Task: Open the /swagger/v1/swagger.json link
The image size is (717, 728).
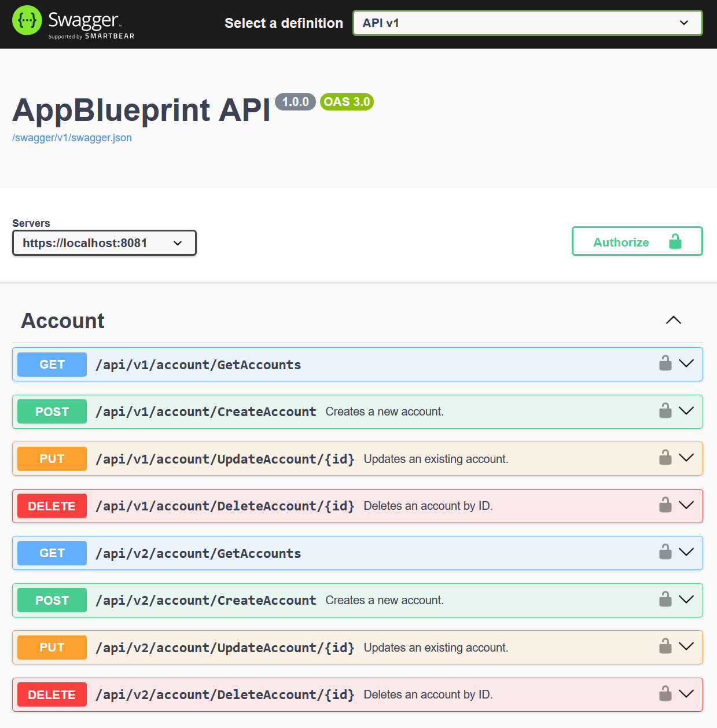Action: [x=72, y=138]
